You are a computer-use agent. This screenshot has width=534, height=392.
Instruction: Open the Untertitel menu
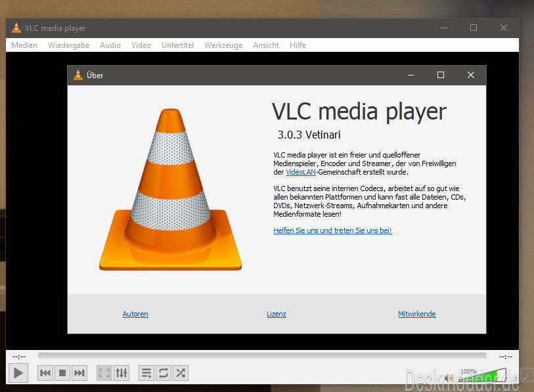(x=177, y=45)
